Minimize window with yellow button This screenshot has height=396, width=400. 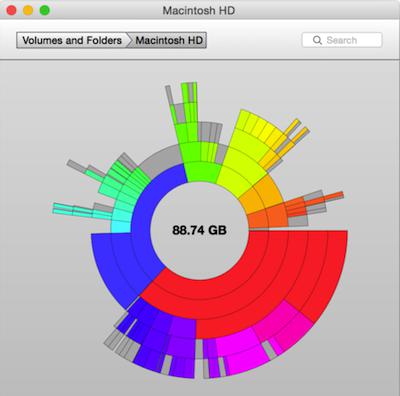28,10
